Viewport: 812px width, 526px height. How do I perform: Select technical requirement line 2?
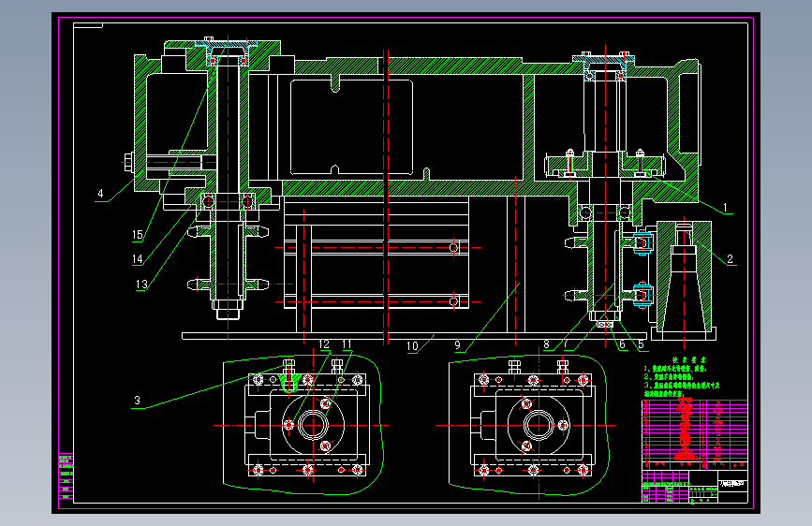tap(669, 377)
